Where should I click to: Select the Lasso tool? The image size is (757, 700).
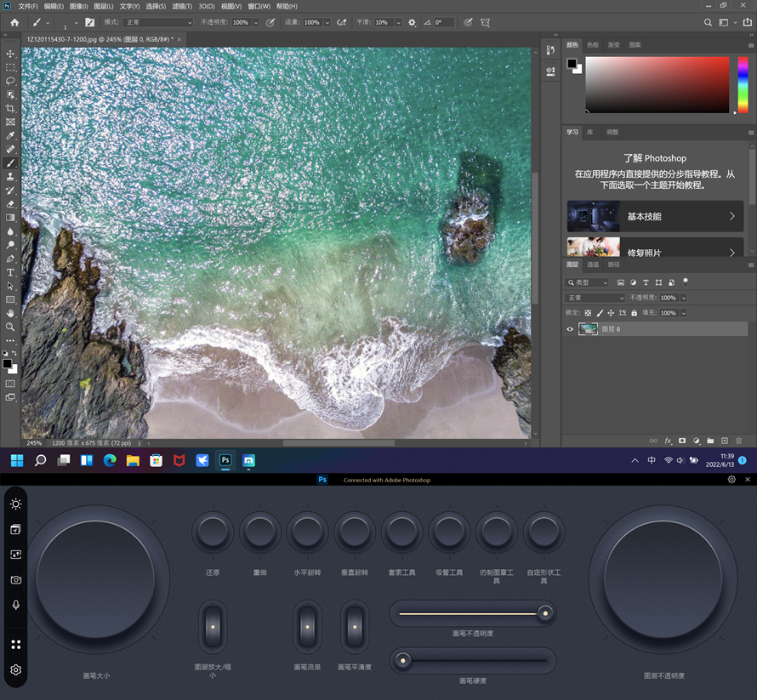pyautogui.click(x=10, y=81)
